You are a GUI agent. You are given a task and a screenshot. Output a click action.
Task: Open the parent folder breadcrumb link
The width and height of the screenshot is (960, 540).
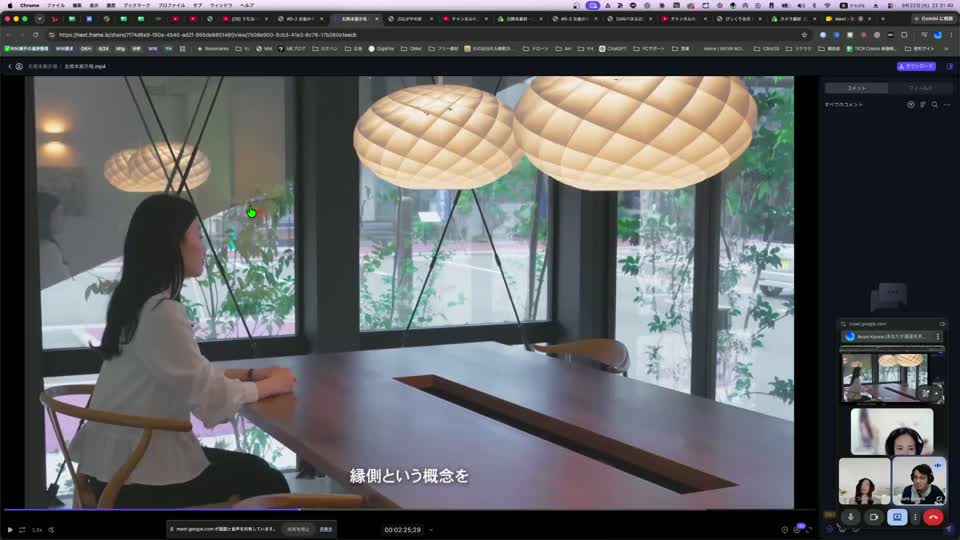click(42, 66)
